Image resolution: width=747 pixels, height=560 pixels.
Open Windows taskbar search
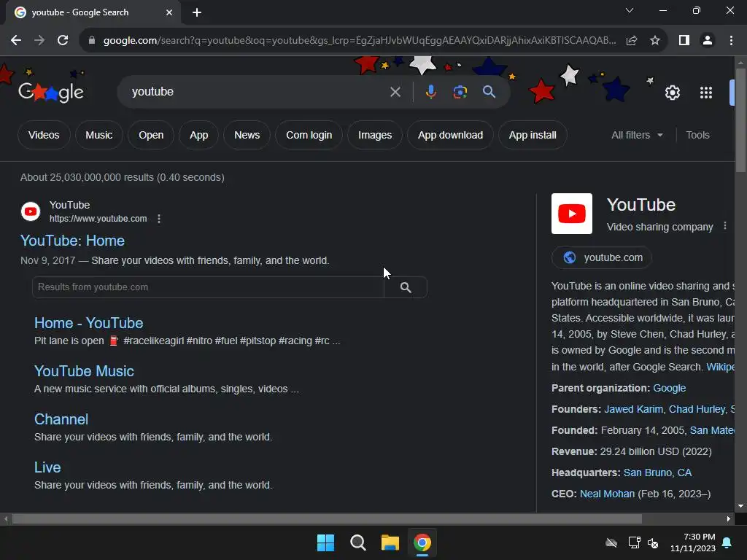(x=357, y=542)
